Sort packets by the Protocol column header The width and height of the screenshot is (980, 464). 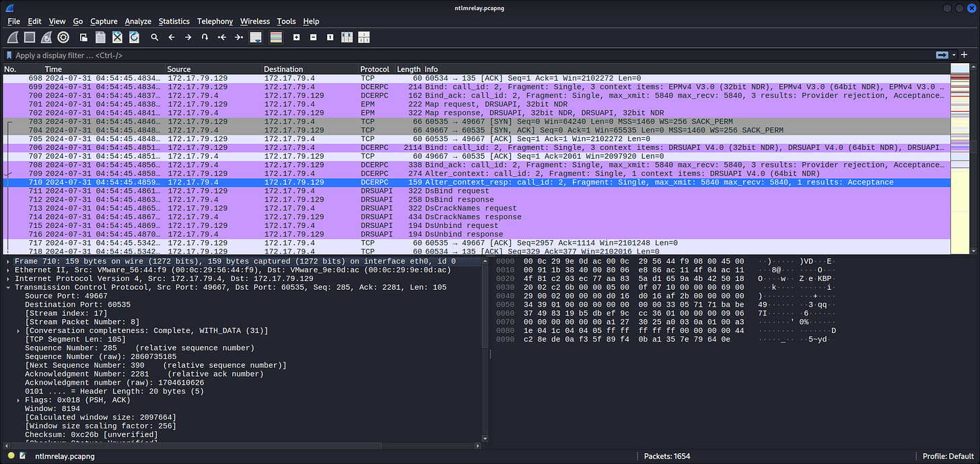(375, 69)
